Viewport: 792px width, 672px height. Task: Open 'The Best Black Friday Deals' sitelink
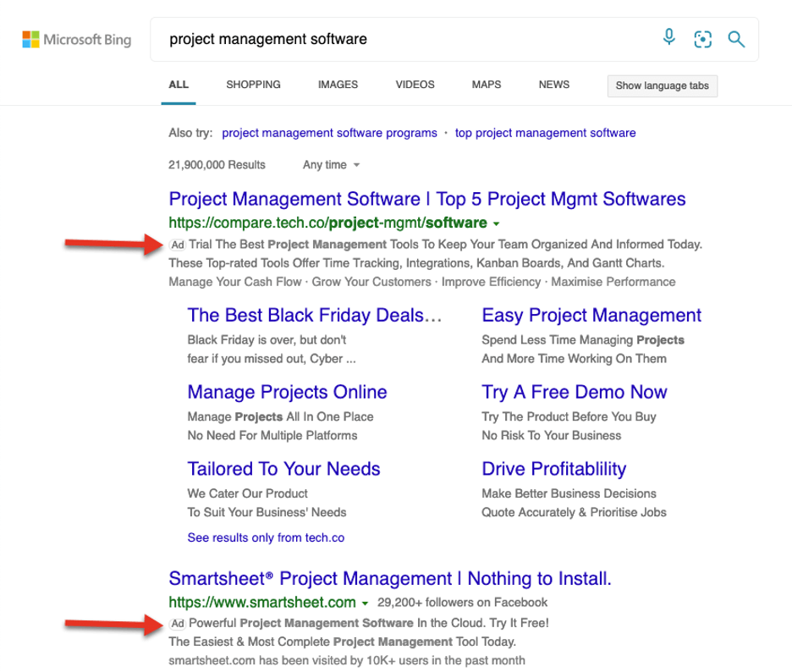tap(314, 316)
